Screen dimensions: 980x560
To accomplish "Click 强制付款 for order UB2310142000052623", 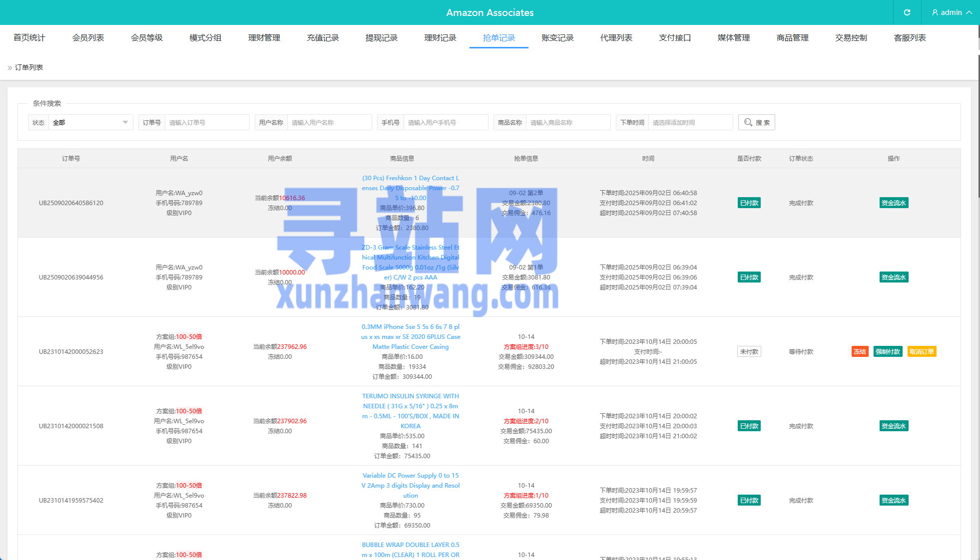I will pos(888,351).
